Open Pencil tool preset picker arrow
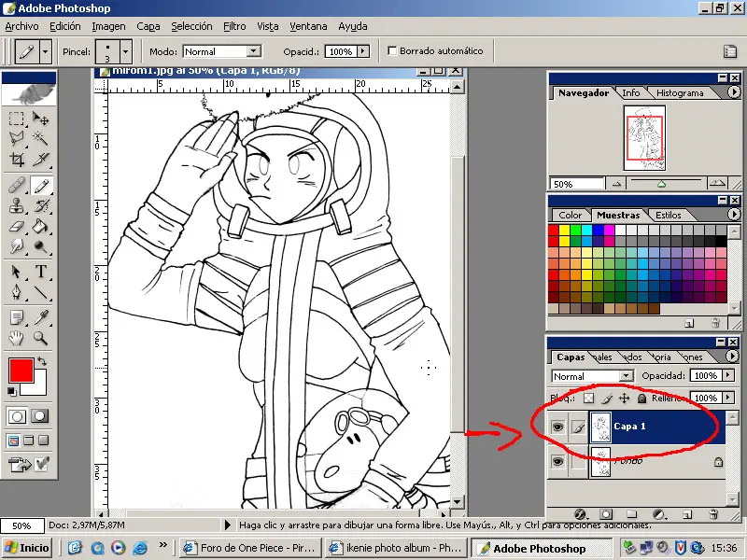The image size is (747, 560). tap(45, 51)
